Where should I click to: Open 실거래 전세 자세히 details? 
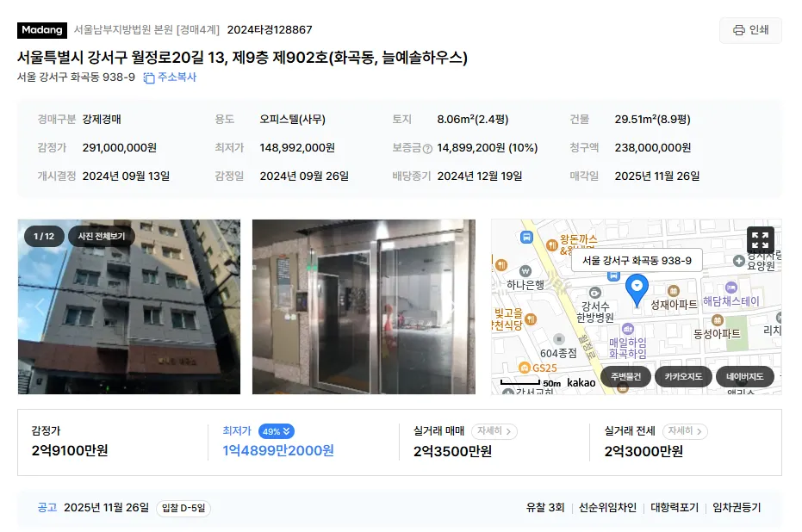click(x=685, y=431)
